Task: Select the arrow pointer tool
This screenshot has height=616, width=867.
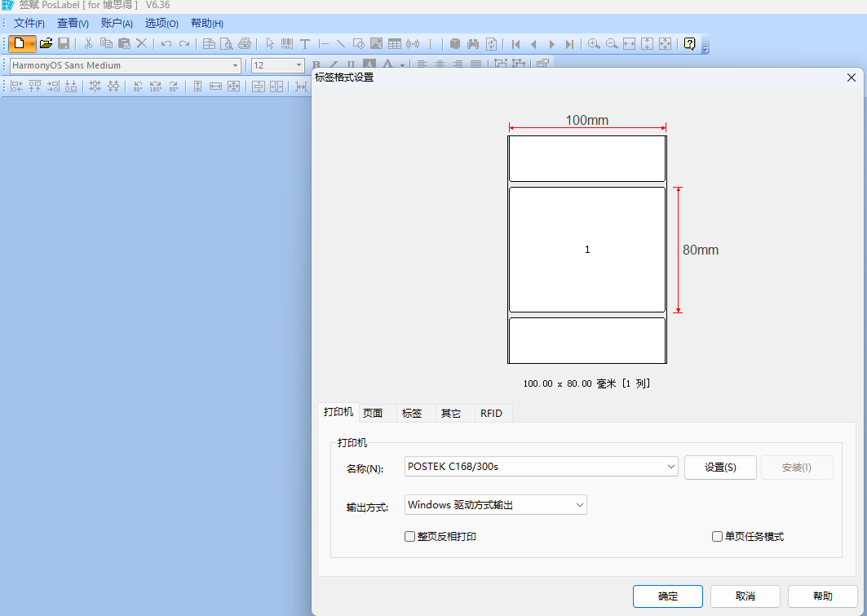Action: click(x=270, y=44)
